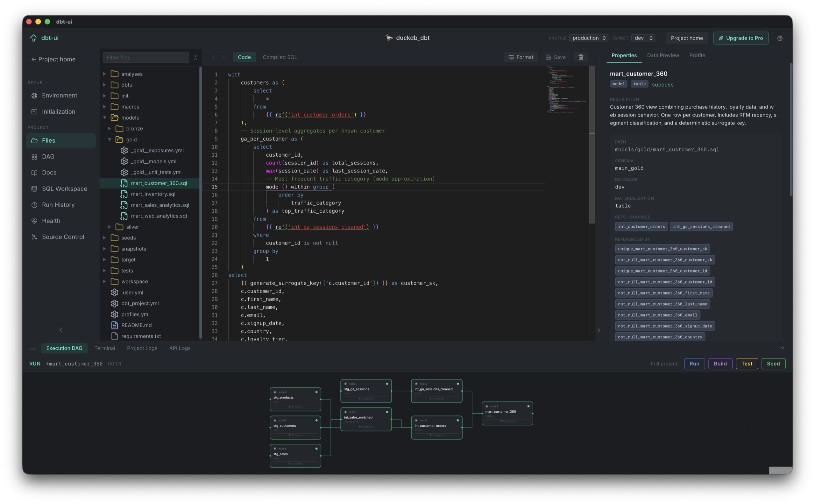The image size is (815, 504).
Task: Click int_ga_sessions_cleaned reference tag
Action: [x=701, y=227]
